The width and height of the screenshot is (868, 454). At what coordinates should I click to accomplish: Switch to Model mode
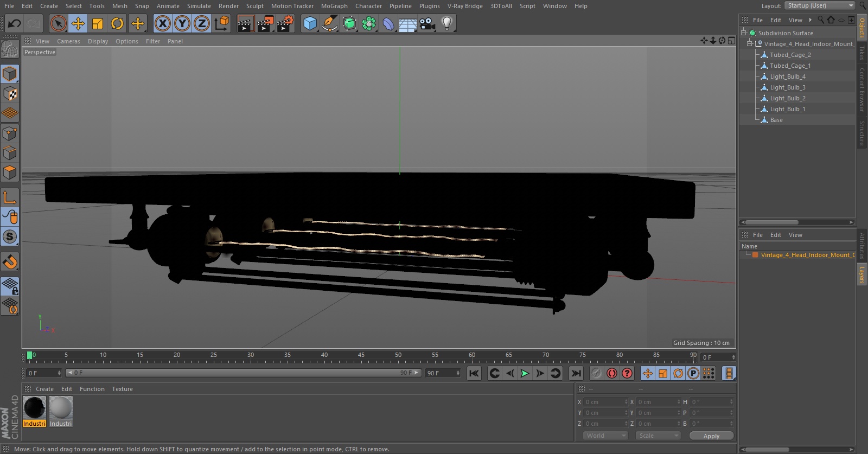point(10,74)
